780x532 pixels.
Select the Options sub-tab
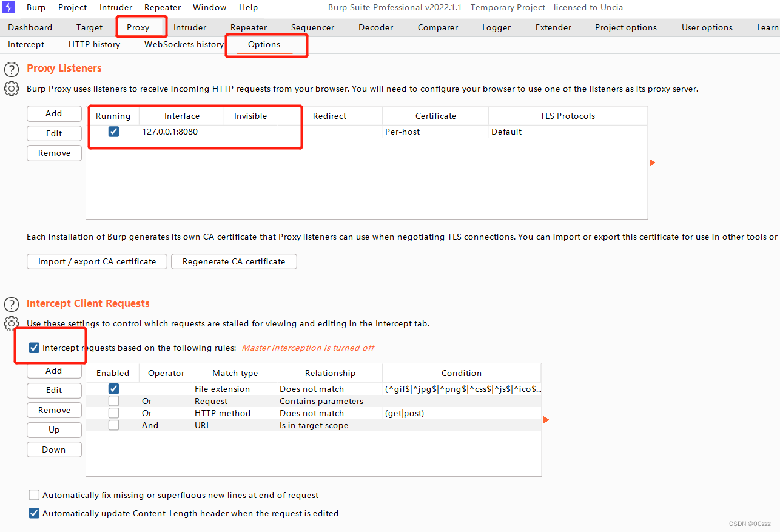(264, 45)
